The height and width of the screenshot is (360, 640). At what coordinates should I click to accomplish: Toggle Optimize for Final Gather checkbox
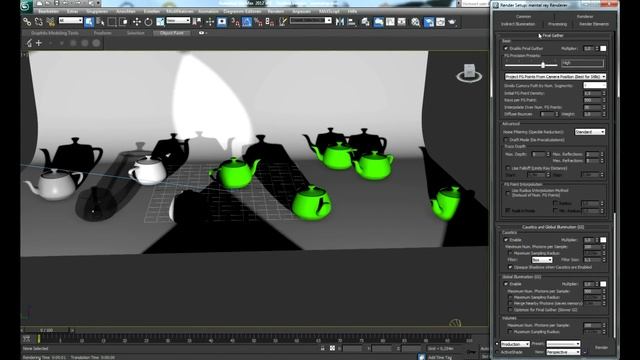click(x=510, y=310)
